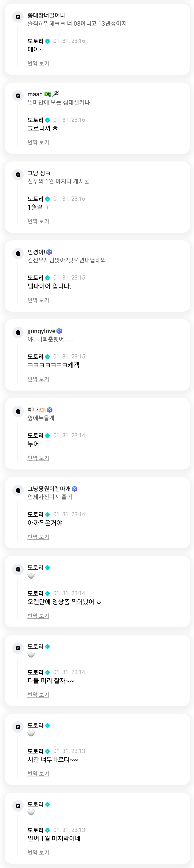Viewport: 194px width, 868px height.
Task: Click 번역 보기 under 에이~
Action: (38, 63)
